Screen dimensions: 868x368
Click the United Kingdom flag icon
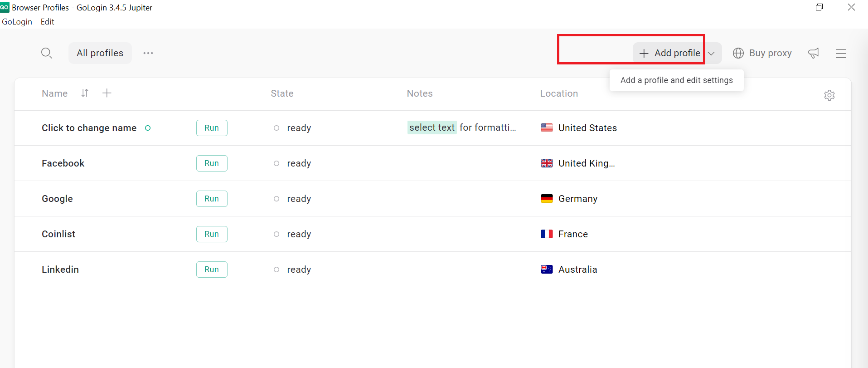(x=547, y=163)
